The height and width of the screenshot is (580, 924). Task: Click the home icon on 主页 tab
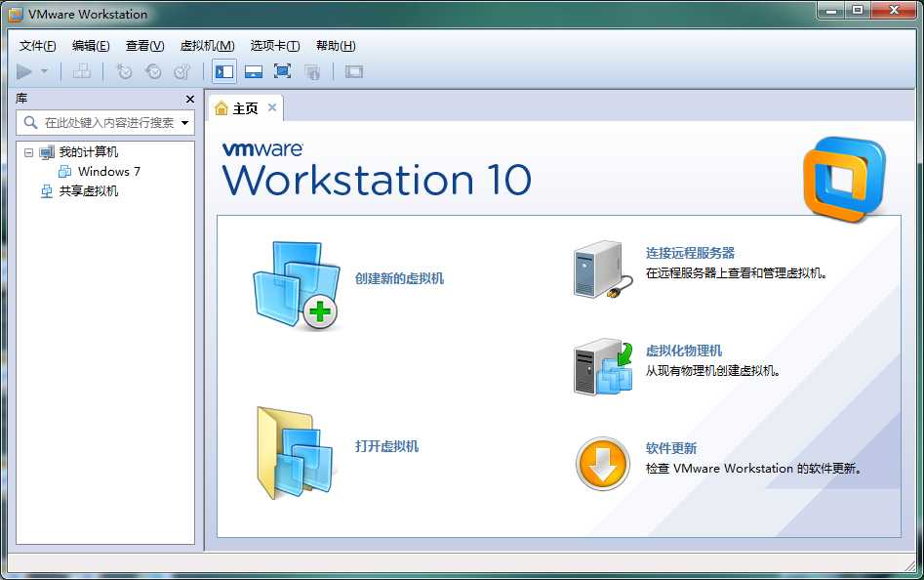coord(221,108)
